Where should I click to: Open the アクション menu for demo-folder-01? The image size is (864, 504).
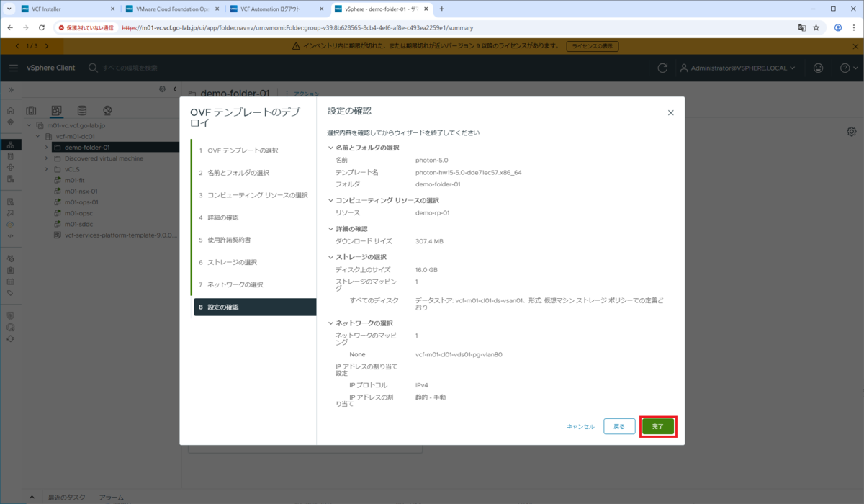(x=303, y=94)
